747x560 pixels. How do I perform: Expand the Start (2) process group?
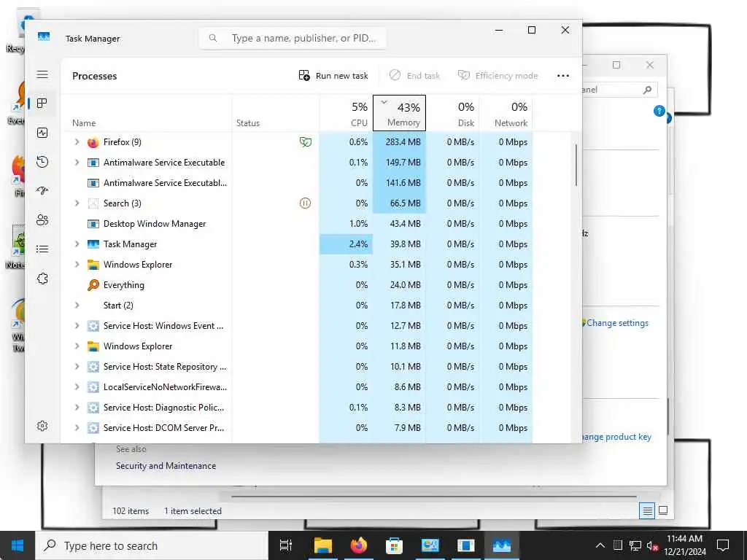click(x=77, y=306)
